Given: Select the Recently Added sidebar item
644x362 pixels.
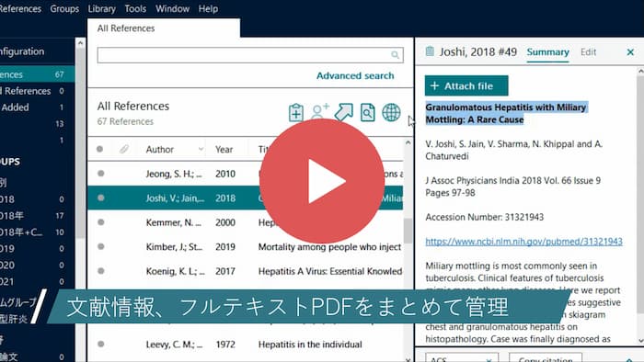Looking at the screenshot, I should pos(37,107).
